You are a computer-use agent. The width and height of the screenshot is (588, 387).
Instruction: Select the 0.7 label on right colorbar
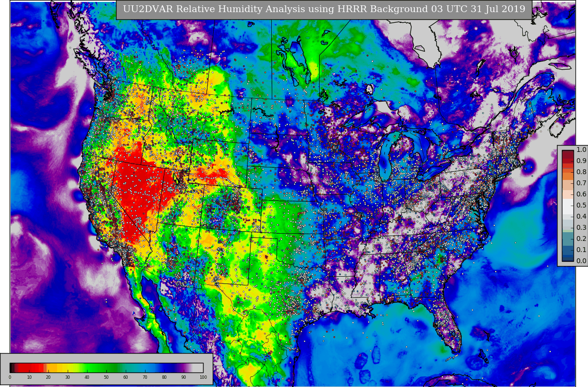click(x=581, y=183)
